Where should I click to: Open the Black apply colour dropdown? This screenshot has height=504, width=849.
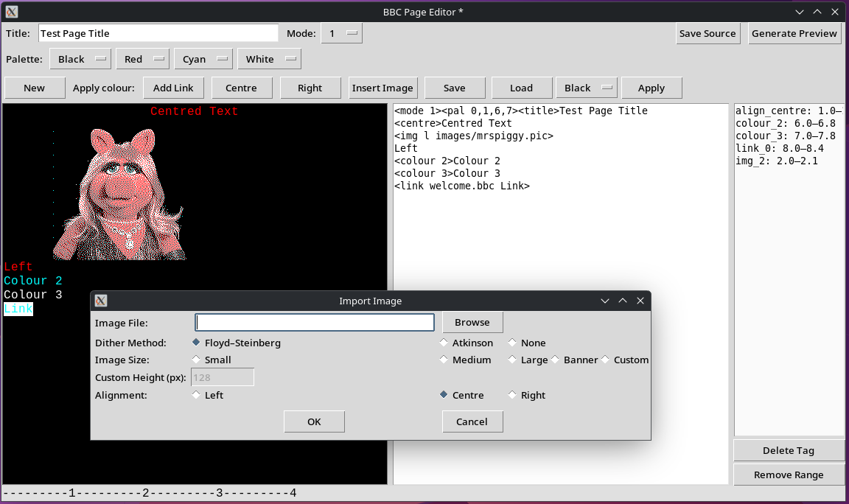coord(587,88)
